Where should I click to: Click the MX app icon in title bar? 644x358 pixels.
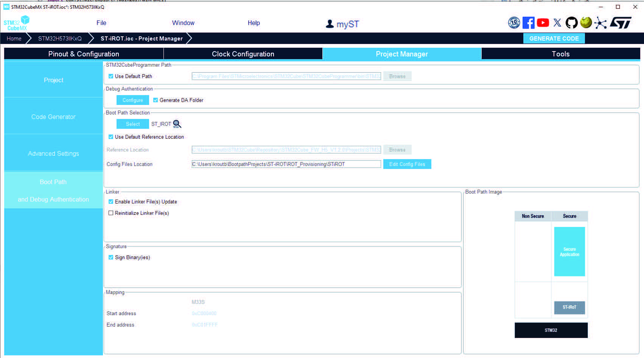6,7
